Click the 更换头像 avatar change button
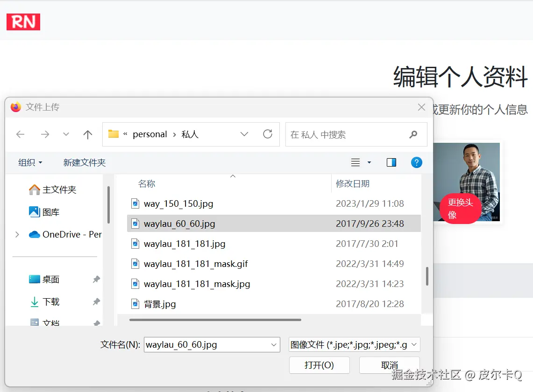Screen dimensions: 533x392 (460, 208)
